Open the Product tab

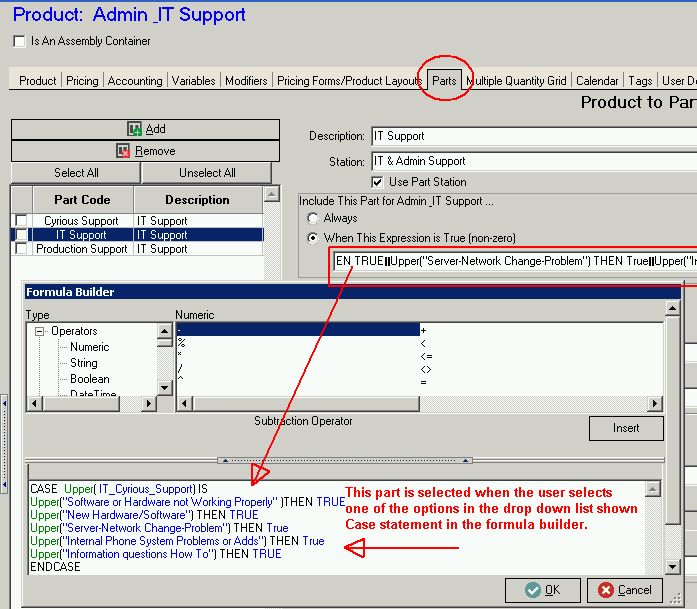point(38,81)
